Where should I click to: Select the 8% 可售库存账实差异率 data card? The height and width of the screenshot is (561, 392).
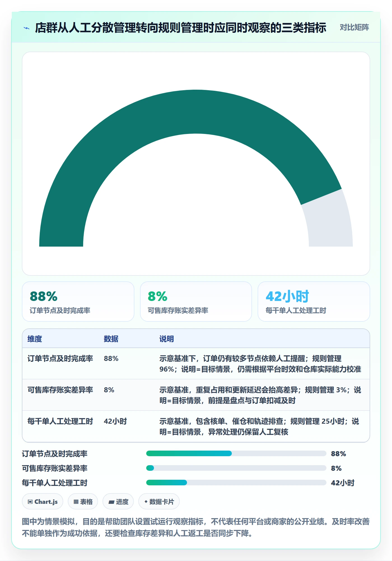(x=196, y=302)
